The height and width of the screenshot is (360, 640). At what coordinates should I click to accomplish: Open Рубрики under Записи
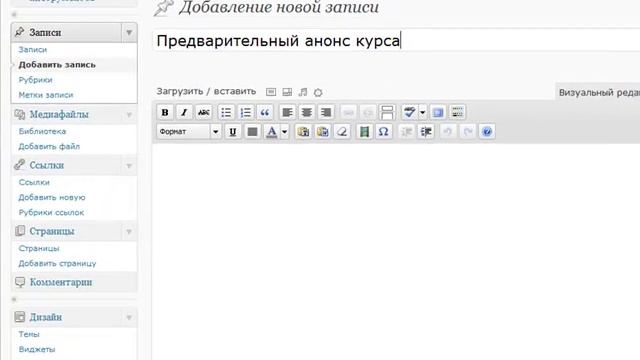pos(36,80)
